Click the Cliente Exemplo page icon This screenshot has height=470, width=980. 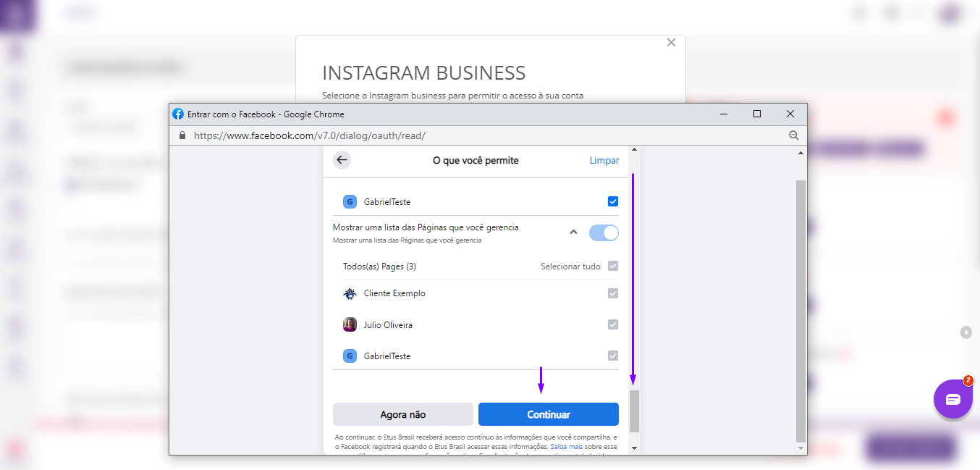(350, 293)
